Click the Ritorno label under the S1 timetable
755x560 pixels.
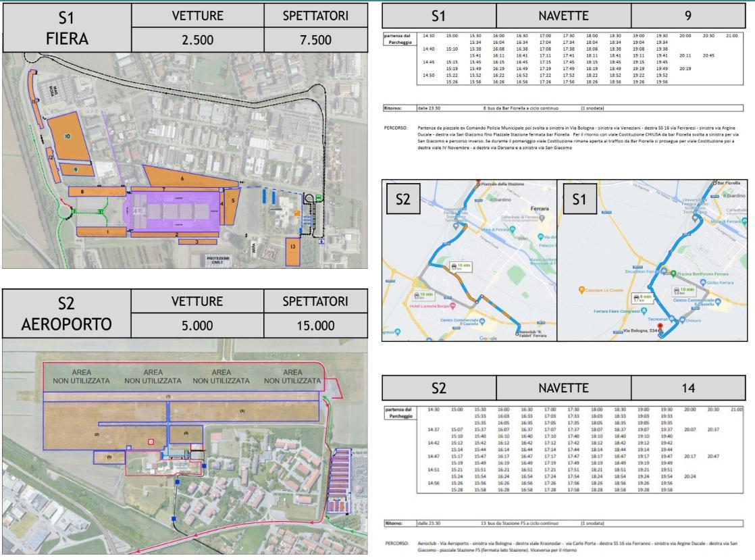coord(393,108)
